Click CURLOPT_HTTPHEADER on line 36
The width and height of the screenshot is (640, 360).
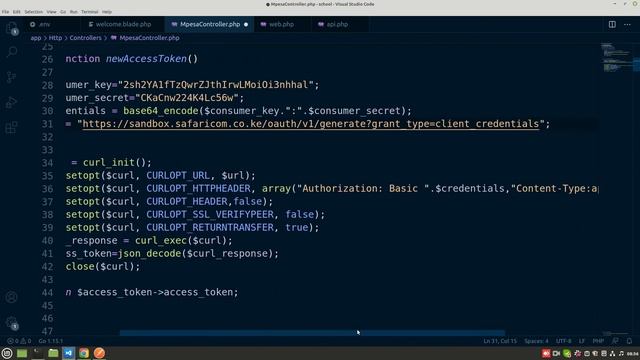tap(198, 189)
